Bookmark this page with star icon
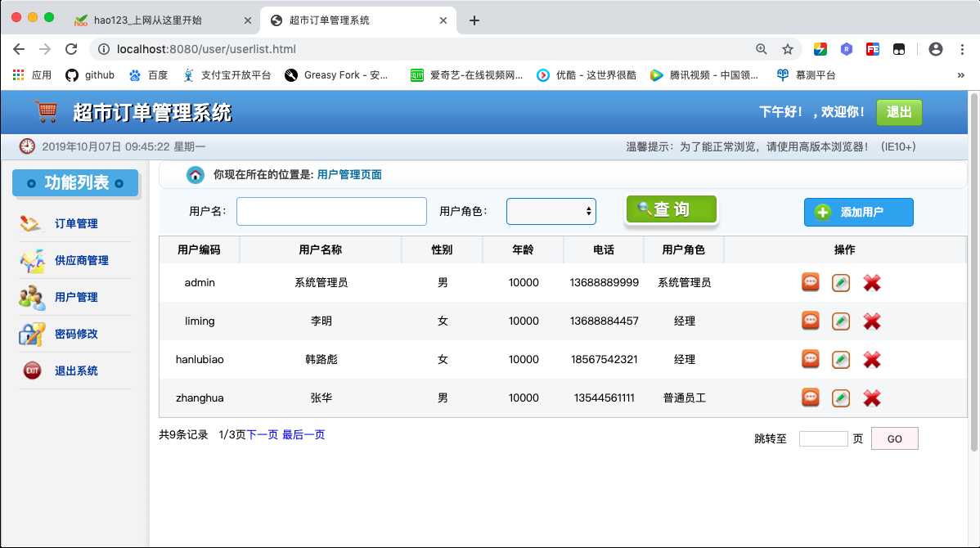This screenshot has height=548, width=980. (788, 49)
